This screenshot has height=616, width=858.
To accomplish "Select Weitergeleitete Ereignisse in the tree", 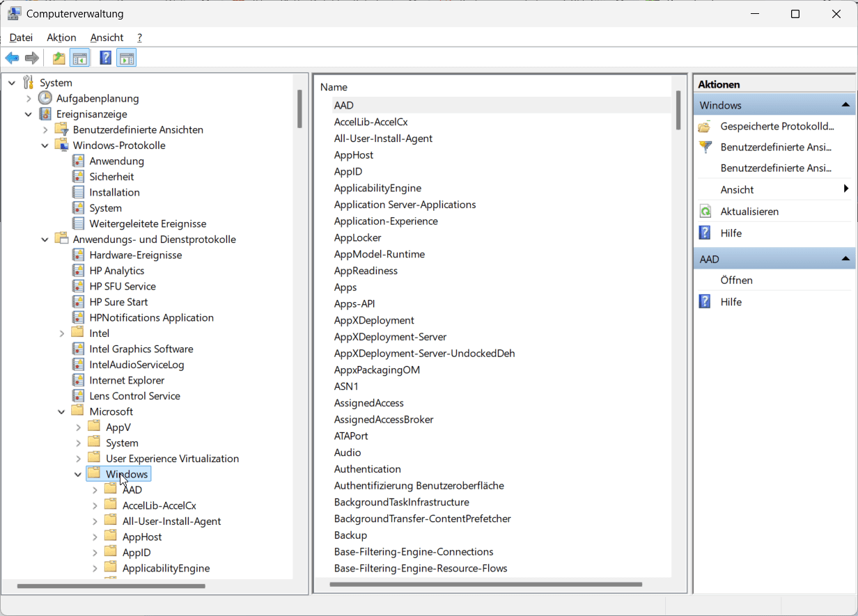I will 148,223.
